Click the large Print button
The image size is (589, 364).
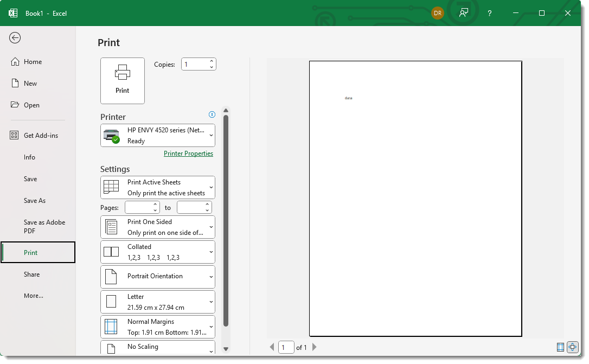[123, 81]
